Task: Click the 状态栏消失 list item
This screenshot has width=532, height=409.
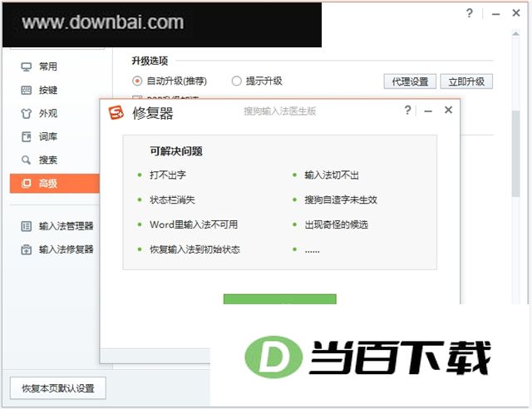Action: pyautogui.click(x=172, y=200)
